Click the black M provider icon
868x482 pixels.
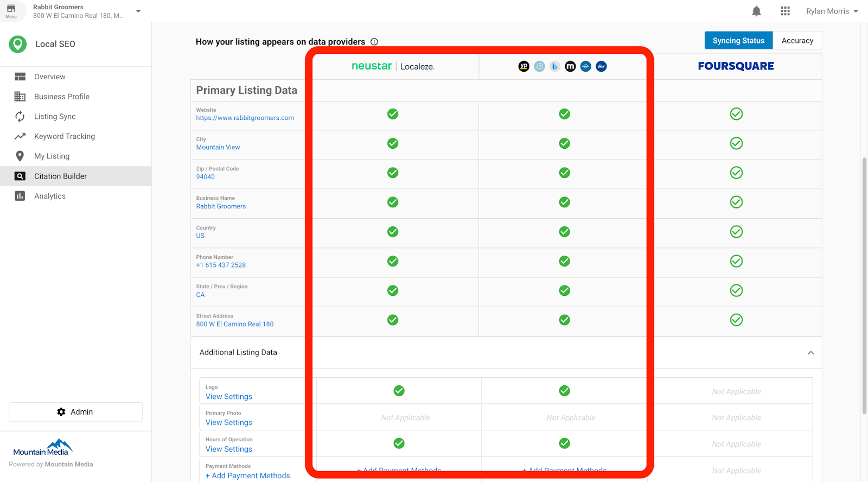point(570,66)
